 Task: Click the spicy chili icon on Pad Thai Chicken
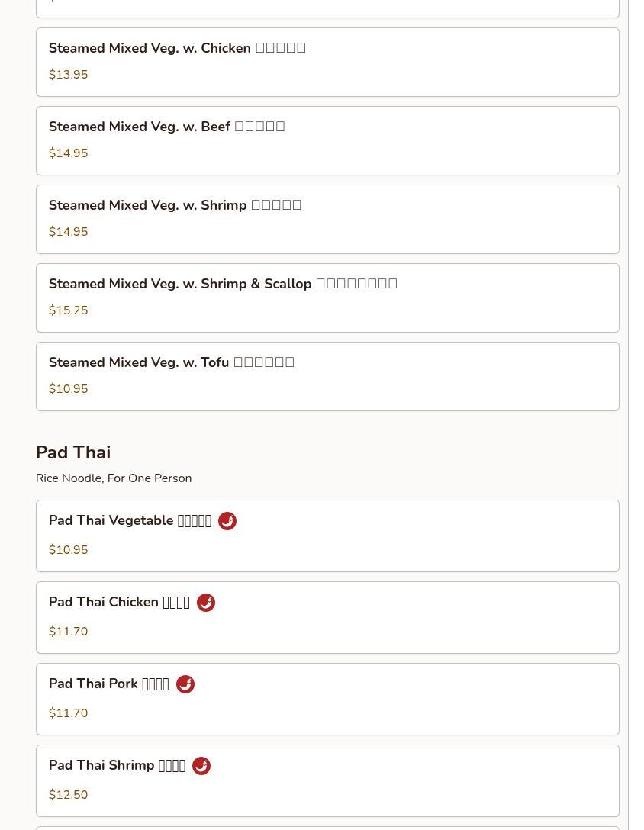pyautogui.click(x=206, y=603)
